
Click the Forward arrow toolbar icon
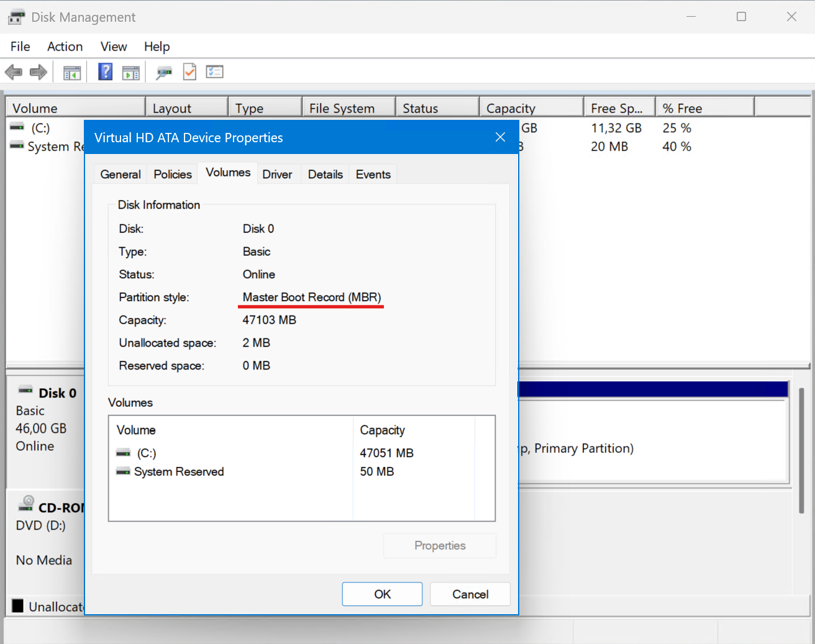coord(39,72)
